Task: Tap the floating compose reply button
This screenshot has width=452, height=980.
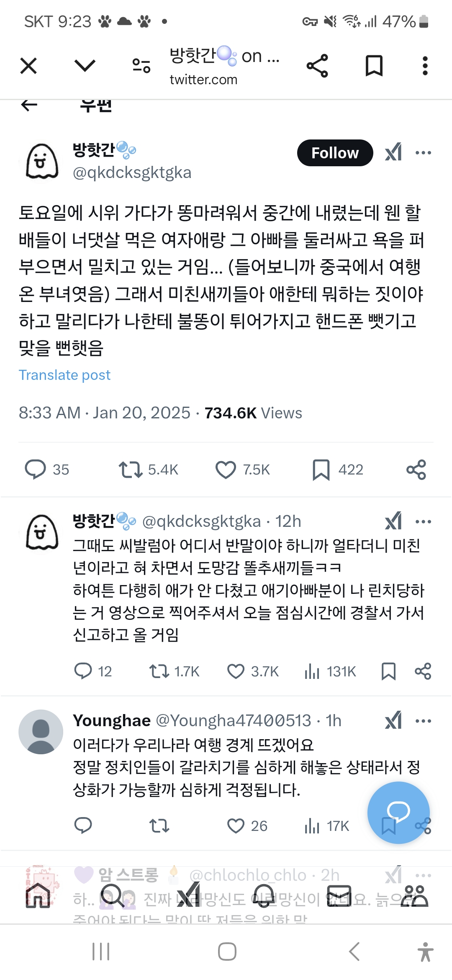Action: point(398,812)
